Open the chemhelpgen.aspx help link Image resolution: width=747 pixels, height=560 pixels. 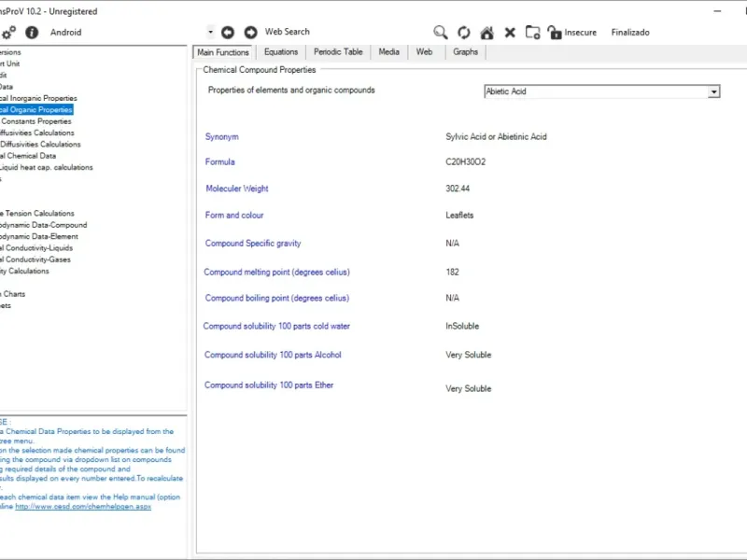pyautogui.click(x=83, y=507)
